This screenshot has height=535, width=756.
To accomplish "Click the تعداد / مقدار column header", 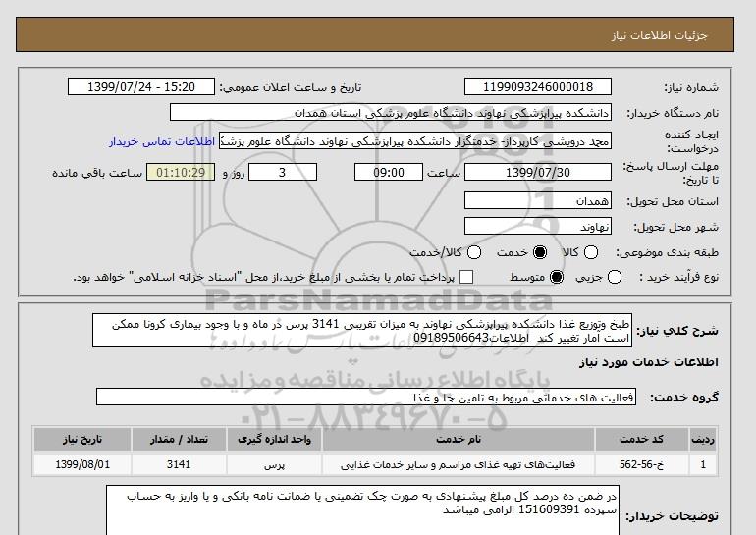I will [x=179, y=439].
